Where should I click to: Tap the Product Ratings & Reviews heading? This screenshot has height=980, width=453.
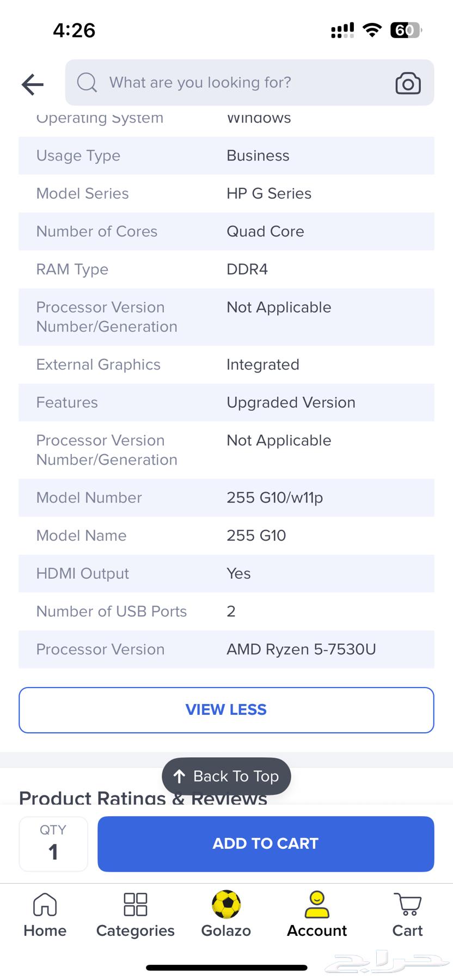[143, 798]
